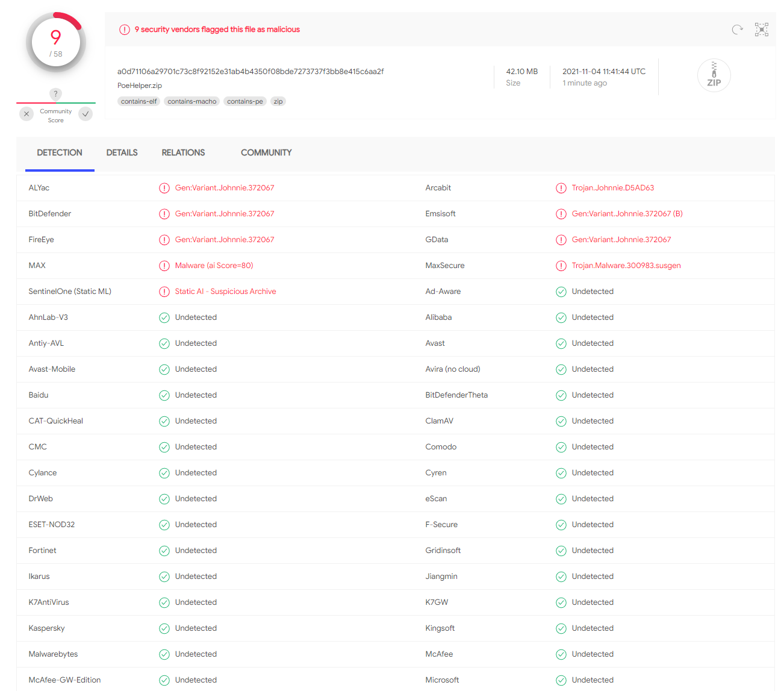This screenshot has height=691, width=784.
Task: Click Undetected result for Jiangmin
Action: 593,577
